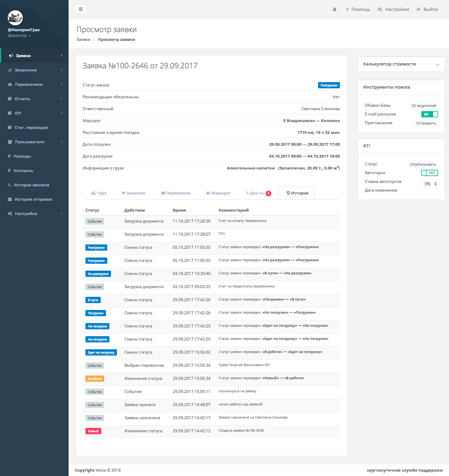The image size is (449, 476).
Task: Expand the Калькулятор стоимости panel
Action: [437, 65]
